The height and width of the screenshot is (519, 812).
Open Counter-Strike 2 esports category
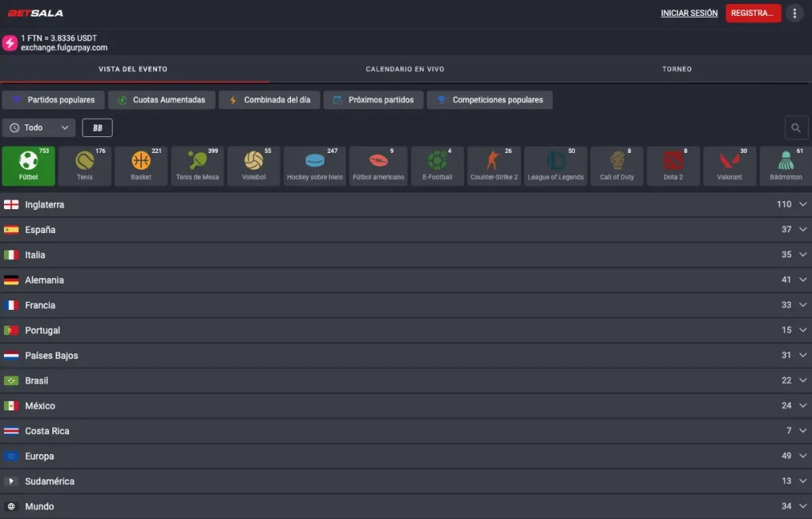coord(493,166)
